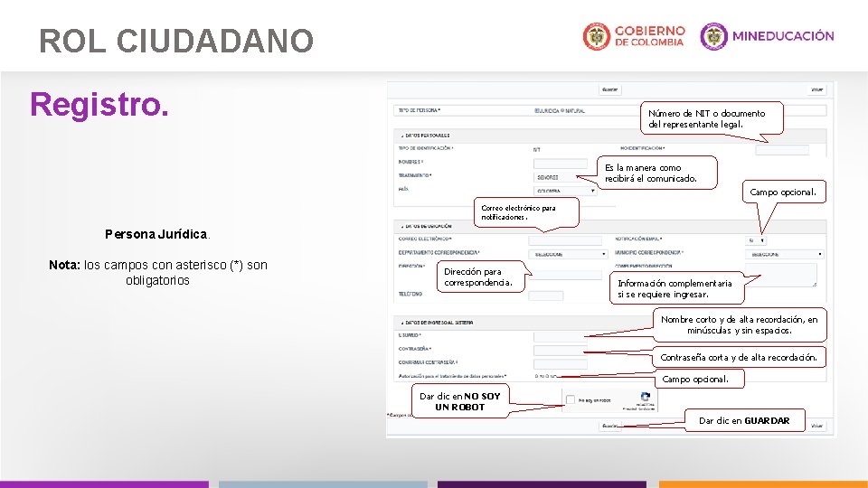Select the Natural person type radio

coord(562,110)
